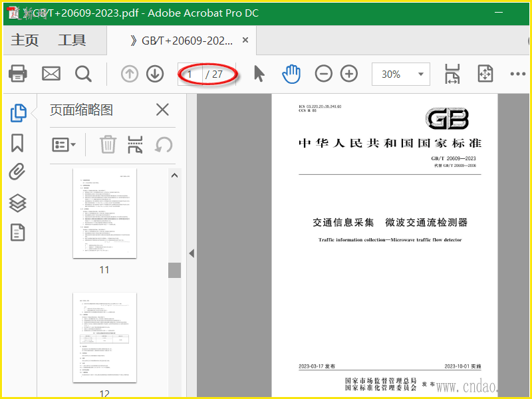532x399 pixels.
Task: Click the thumbnail panel scrollbar handle
Action: 174,270
